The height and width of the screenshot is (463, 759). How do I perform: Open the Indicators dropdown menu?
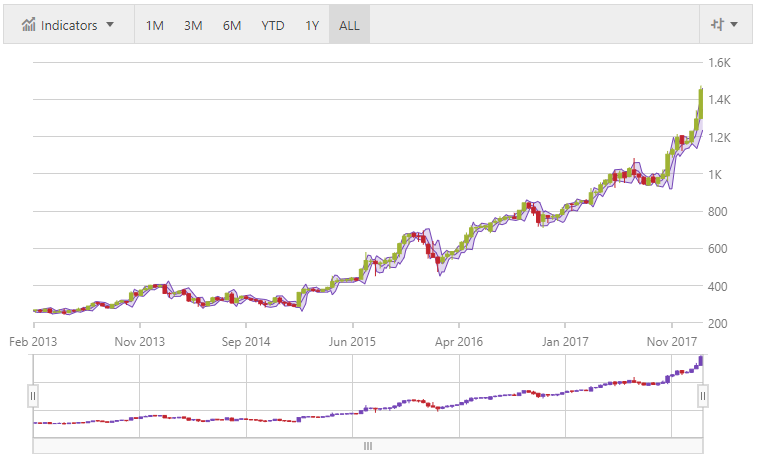(x=68, y=25)
